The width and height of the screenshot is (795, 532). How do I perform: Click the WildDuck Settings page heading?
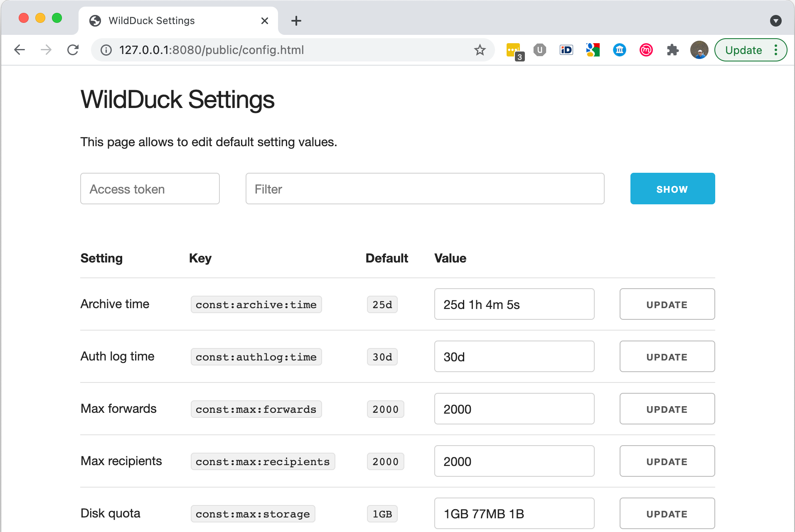(177, 100)
